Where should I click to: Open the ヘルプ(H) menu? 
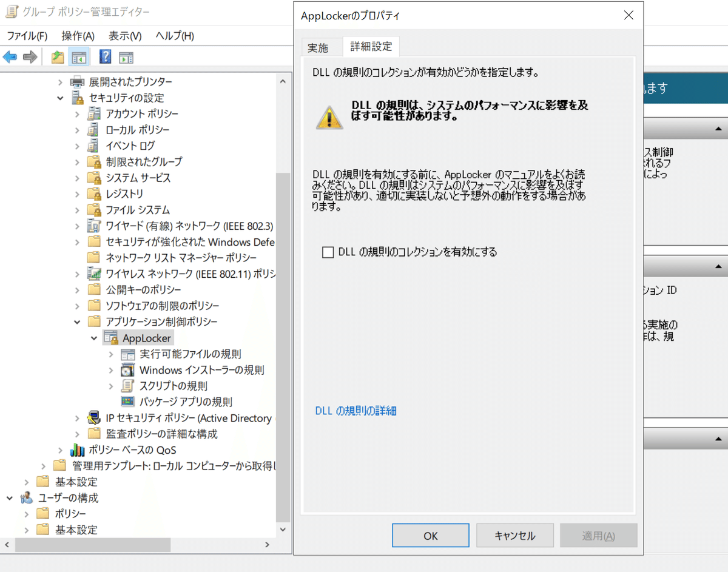pos(175,36)
